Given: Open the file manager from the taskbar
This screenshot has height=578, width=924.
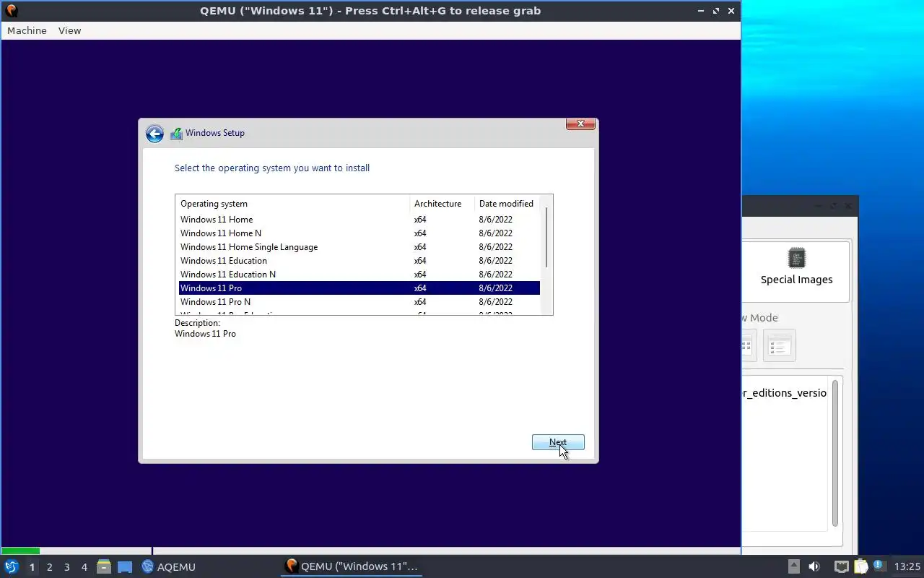Looking at the screenshot, I should [104, 566].
